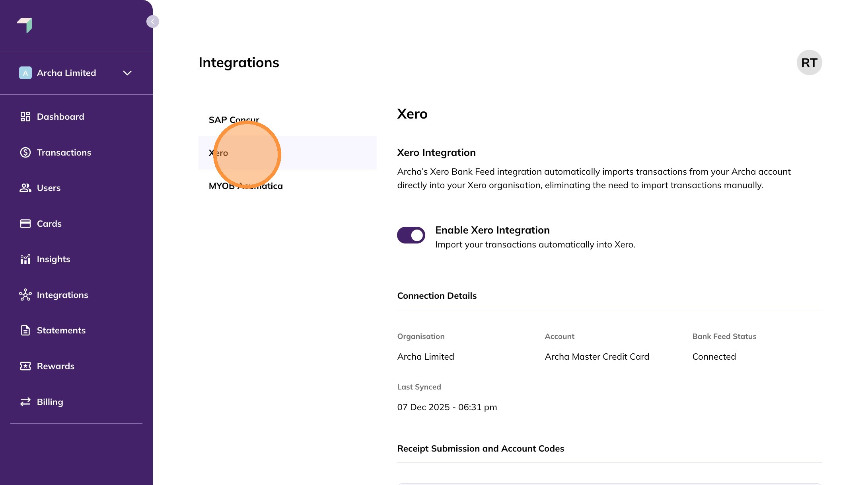Open Billing with the arrows icon
The width and height of the screenshot is (868, 485).
[x=25, y=401]
